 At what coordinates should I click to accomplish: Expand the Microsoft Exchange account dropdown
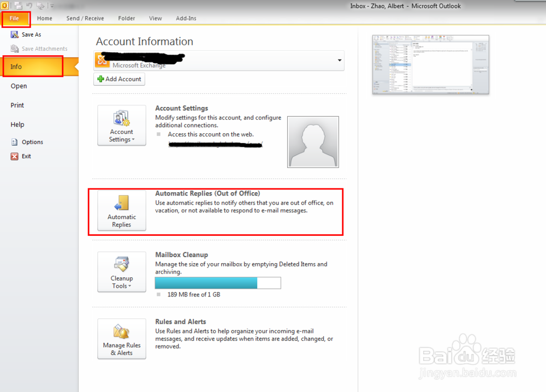(x=340, y=61)
